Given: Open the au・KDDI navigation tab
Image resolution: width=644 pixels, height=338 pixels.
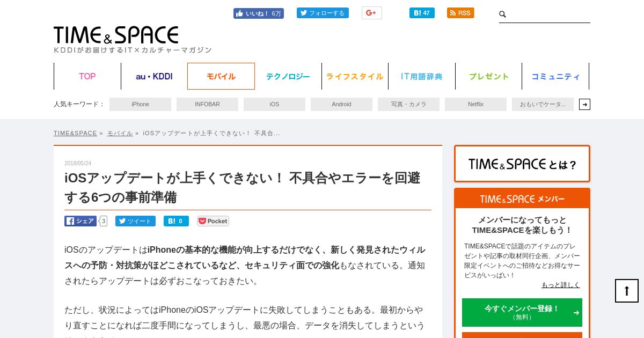Looking at the screenshot, I should [154, 76].
